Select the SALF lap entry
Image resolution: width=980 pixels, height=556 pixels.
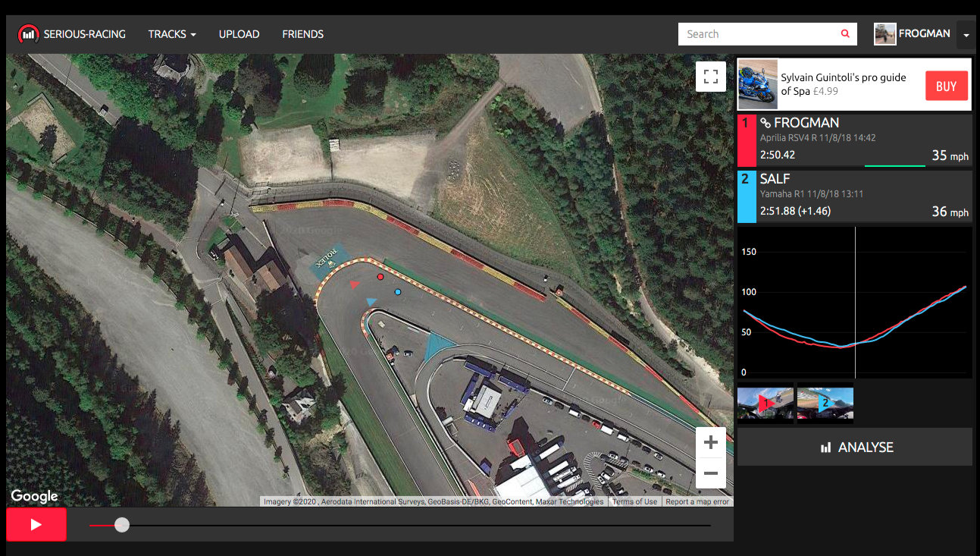click(855, 196)
